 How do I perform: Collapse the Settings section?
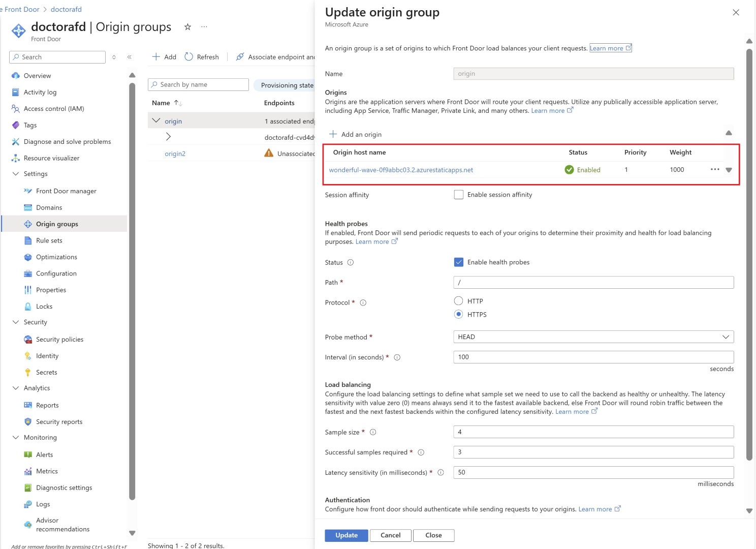click(16, 174)
